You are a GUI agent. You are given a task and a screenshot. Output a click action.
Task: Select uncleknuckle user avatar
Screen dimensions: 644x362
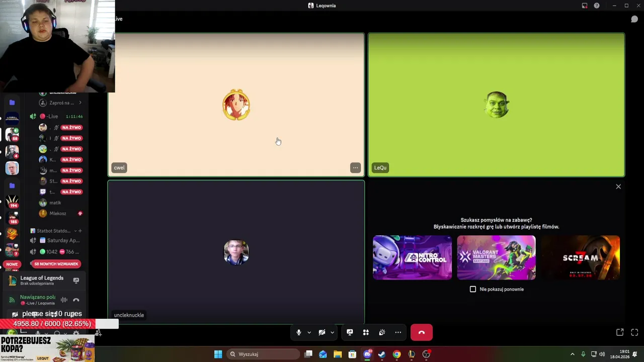tap(236, 252)
